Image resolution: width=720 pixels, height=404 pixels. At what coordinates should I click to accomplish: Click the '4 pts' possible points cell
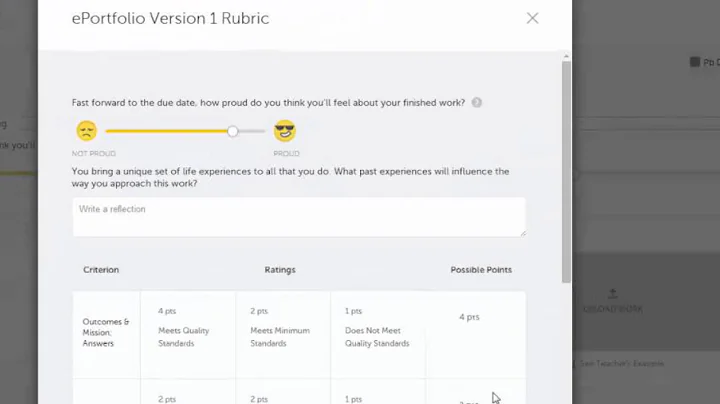coord(469,317)
